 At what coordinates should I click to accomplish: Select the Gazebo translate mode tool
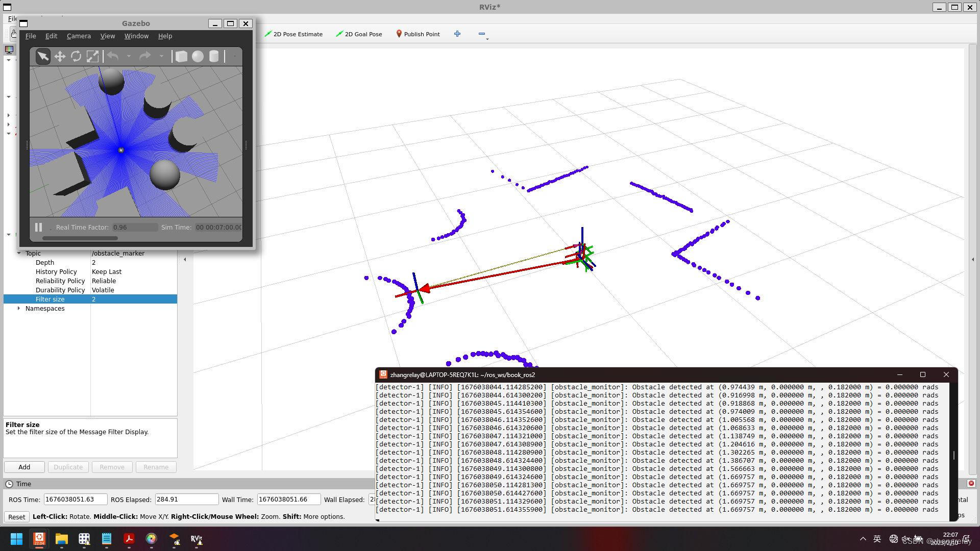click(x=60, y=56)
